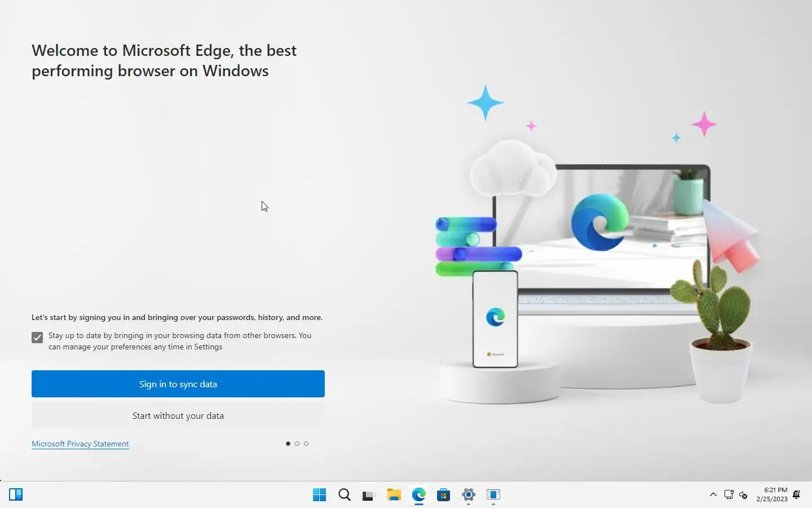812x508 pixels.
Task: Open the Windows Start menu
Action: point(319,495)
